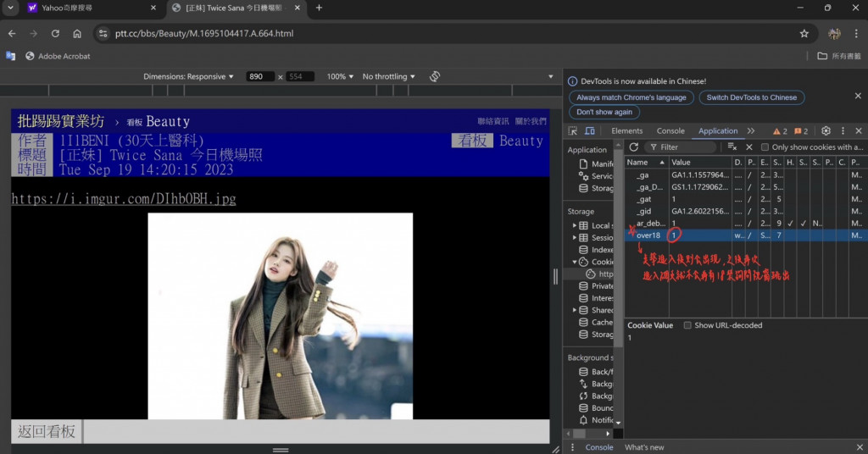Click the inspect element picker icon
This screenshot has height=454, width=868.
(573, 131)
